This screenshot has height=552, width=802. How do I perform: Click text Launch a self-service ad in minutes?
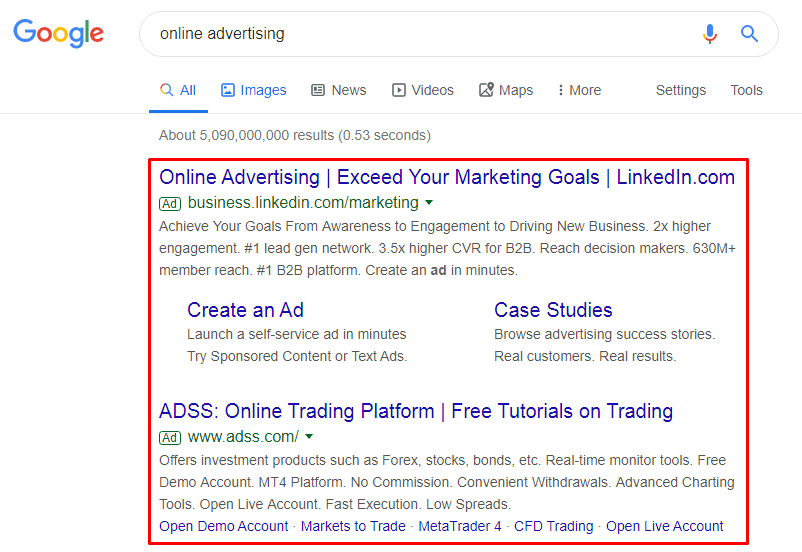297,335
